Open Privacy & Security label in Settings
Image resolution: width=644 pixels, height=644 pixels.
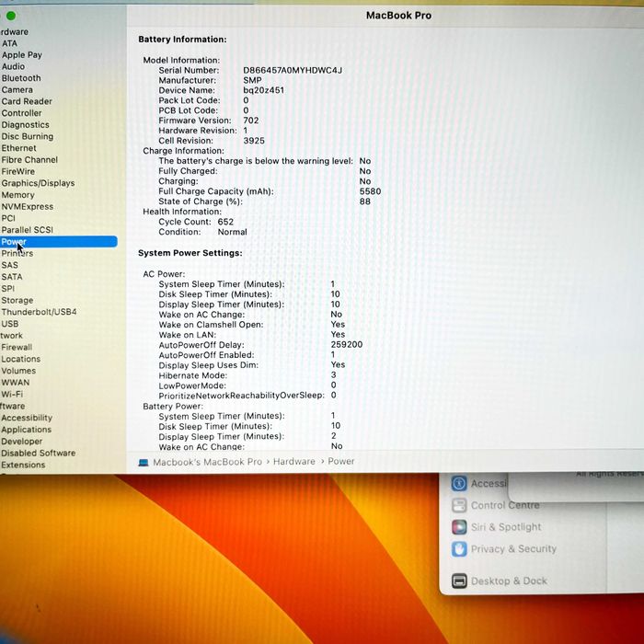(513, 549)
